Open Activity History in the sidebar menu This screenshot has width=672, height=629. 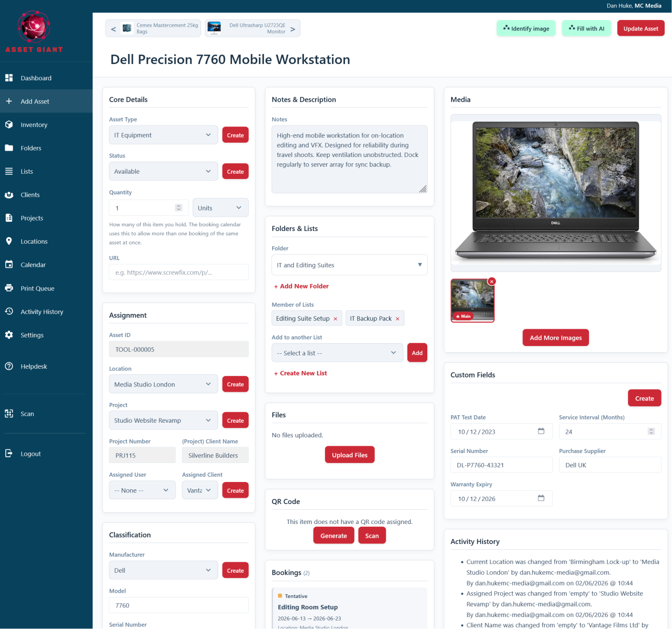(x=46, y=311)
